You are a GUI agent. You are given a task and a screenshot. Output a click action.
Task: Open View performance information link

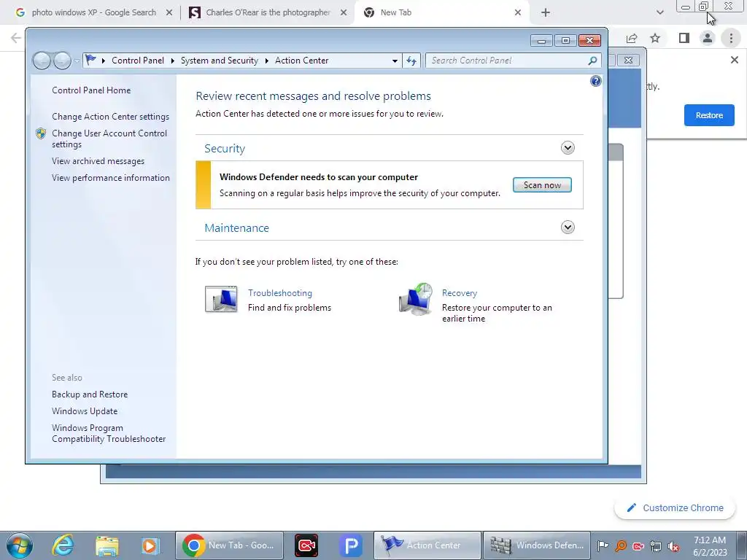(111, 178)
